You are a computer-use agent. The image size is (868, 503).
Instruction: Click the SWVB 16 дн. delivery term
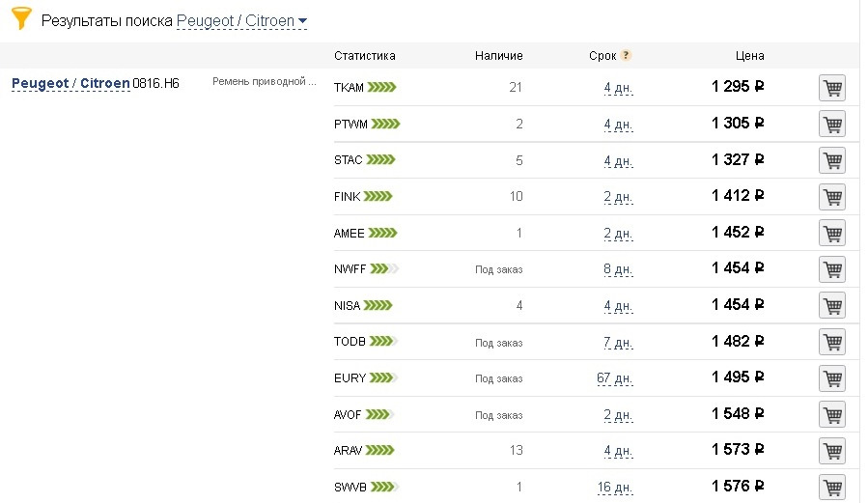click(x=614, y=487)
